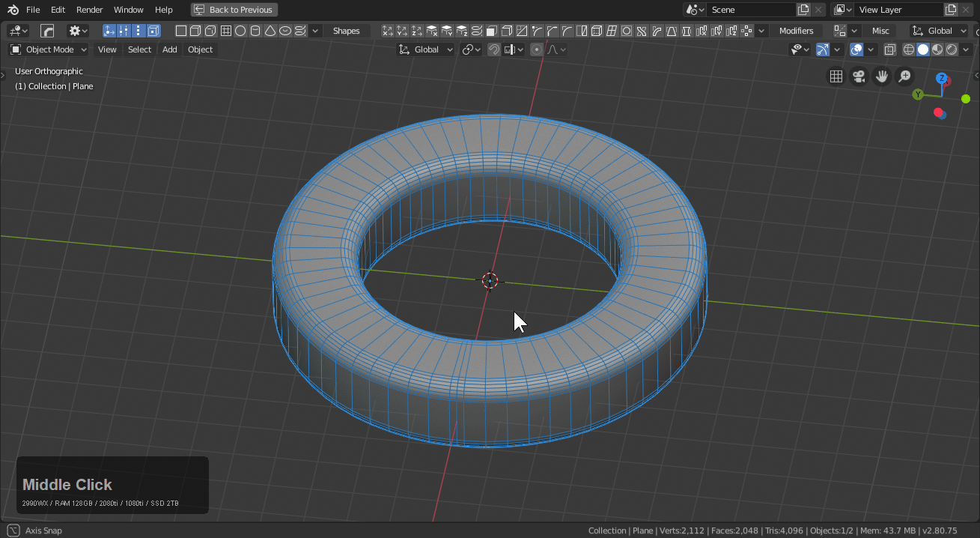Select the Cube shape tool

195,31
